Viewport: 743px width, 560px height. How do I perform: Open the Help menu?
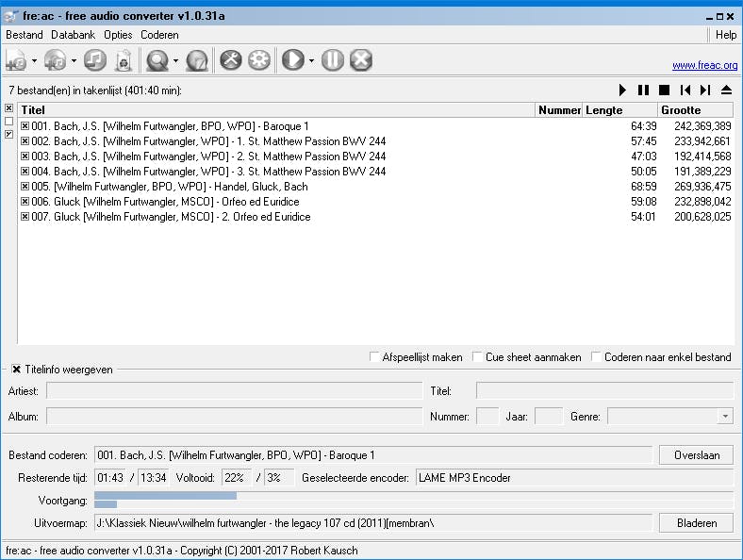click(x=726, y=35)
